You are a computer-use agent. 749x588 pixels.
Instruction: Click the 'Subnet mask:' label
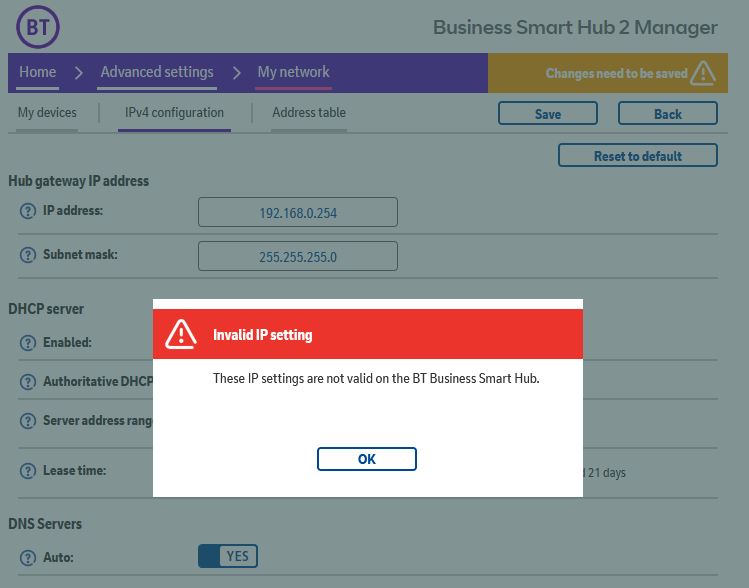coord(80,254)
